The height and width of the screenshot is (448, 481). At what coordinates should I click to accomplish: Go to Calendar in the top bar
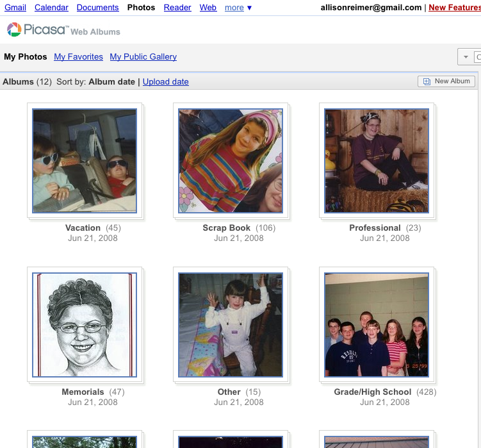(x=51, y=7)
